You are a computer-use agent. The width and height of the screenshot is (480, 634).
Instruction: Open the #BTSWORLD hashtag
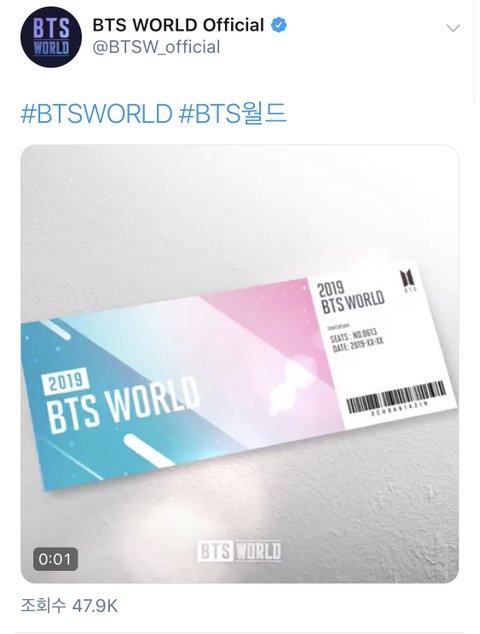click(x=96, y=113)
